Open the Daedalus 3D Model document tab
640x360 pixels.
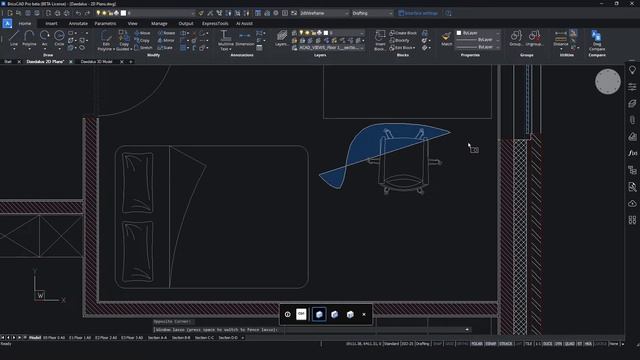point(97,62)
